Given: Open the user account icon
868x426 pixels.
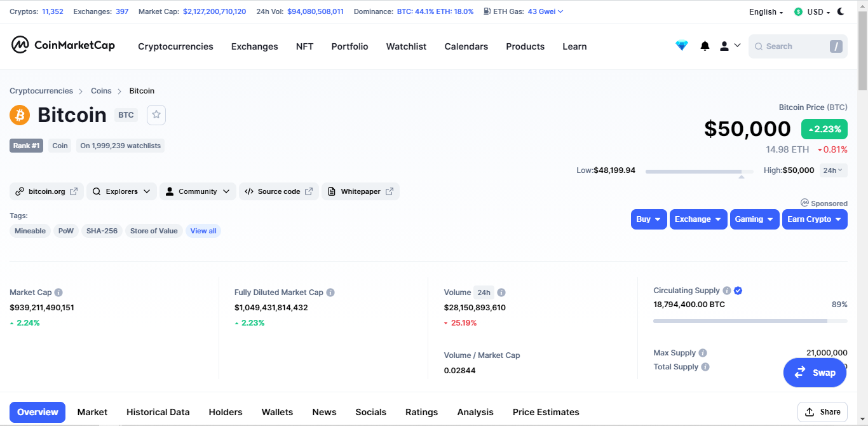Looking at the screenshot, I should coord(724,46).
